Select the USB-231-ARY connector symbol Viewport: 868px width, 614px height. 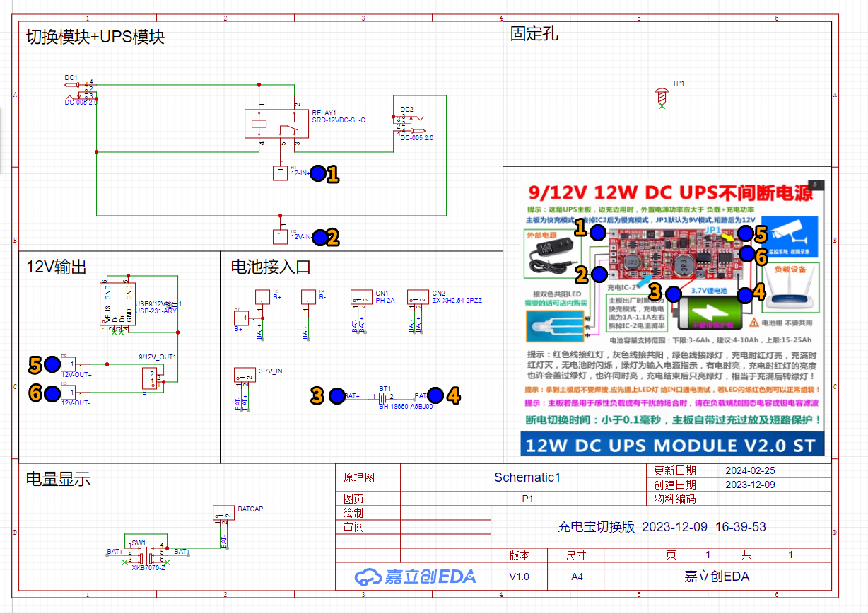coord(117,304)
